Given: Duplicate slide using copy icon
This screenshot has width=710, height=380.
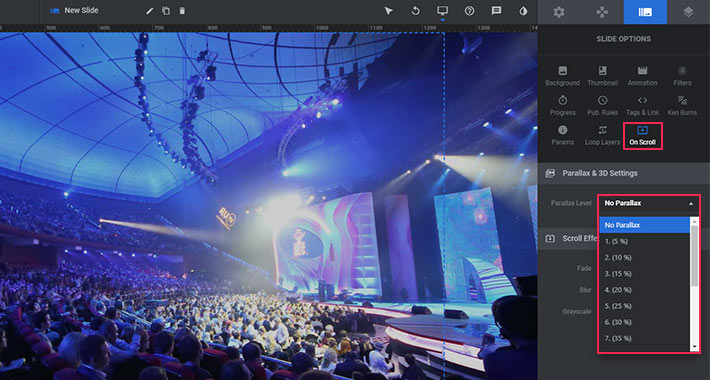Looking at the screenshot, I should [166, 11].
